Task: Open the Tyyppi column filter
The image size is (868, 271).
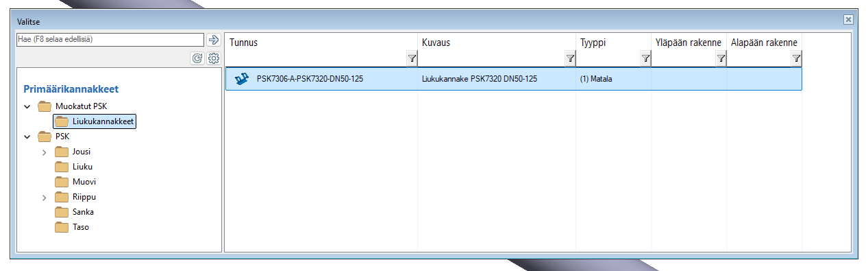Action: [645, 59]
